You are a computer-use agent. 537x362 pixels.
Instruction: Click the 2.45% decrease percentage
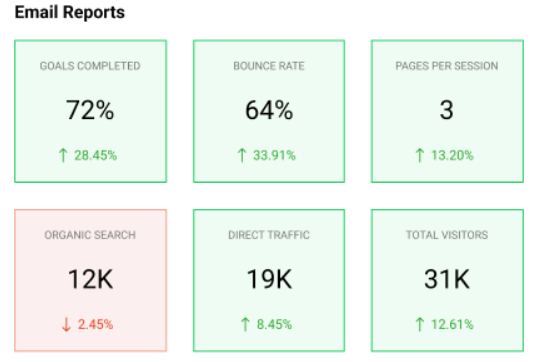click(96, 324)
